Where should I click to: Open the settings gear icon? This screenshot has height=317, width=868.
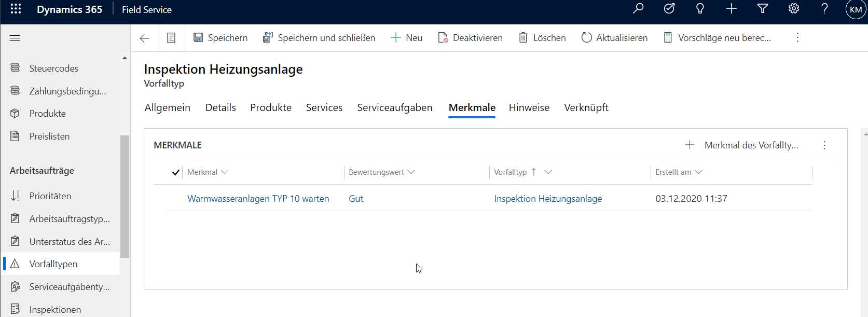click(794, 9)
